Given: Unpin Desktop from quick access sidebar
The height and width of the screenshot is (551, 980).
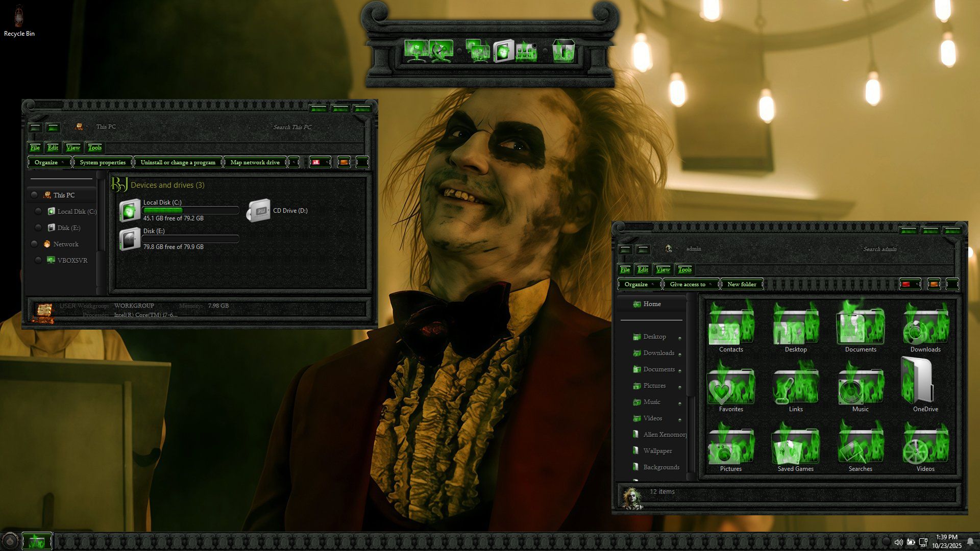Looking at the screenshot, I should pyautogui.click(x=679, y=338).
